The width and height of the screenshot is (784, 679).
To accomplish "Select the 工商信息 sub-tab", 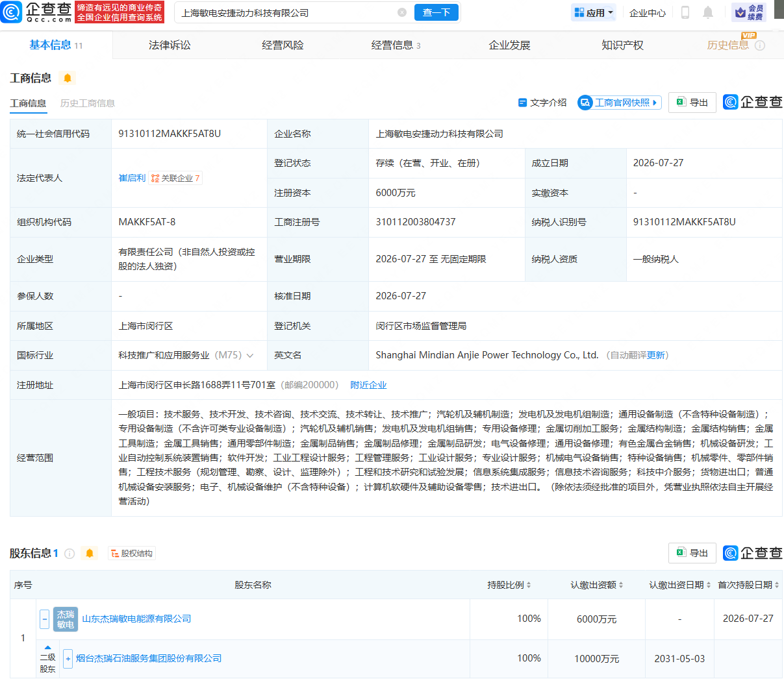I will (28, 103).
